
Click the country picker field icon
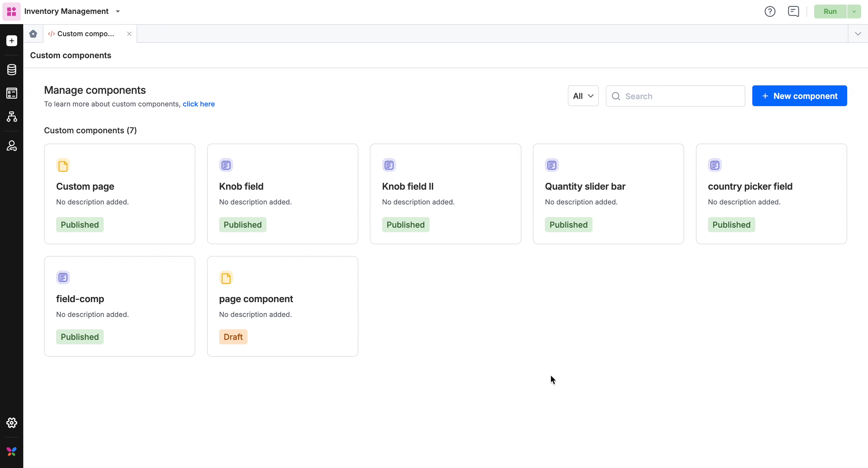click(715, 165)
